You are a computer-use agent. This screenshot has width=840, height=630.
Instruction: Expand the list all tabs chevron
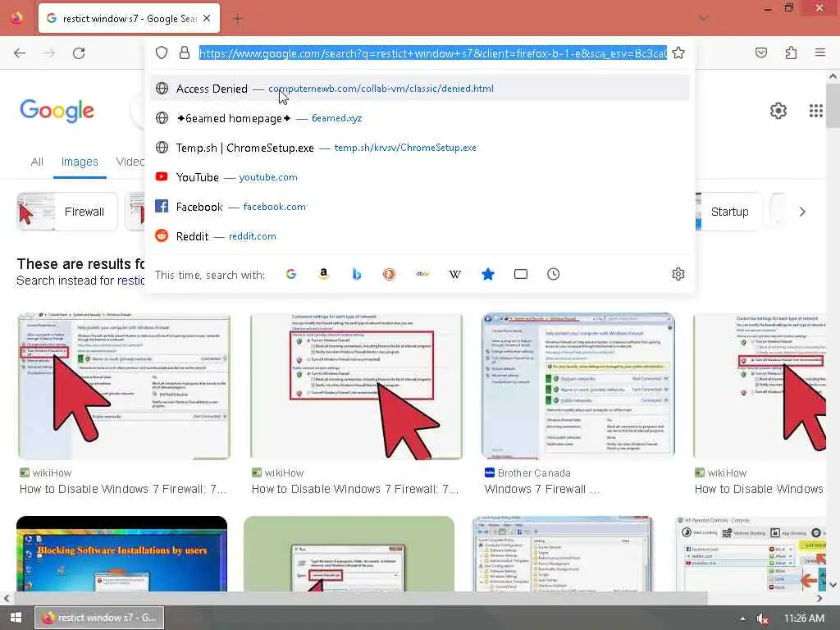[x=704, y=18]
